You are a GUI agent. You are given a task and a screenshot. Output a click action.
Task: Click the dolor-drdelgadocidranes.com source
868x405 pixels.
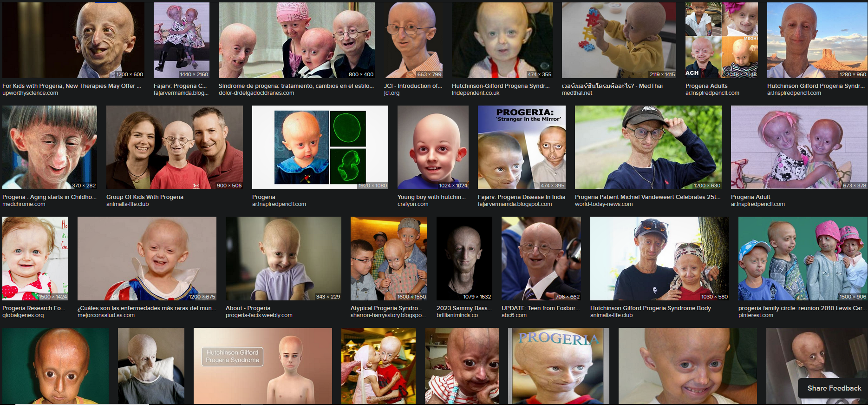tap(256, 93)
